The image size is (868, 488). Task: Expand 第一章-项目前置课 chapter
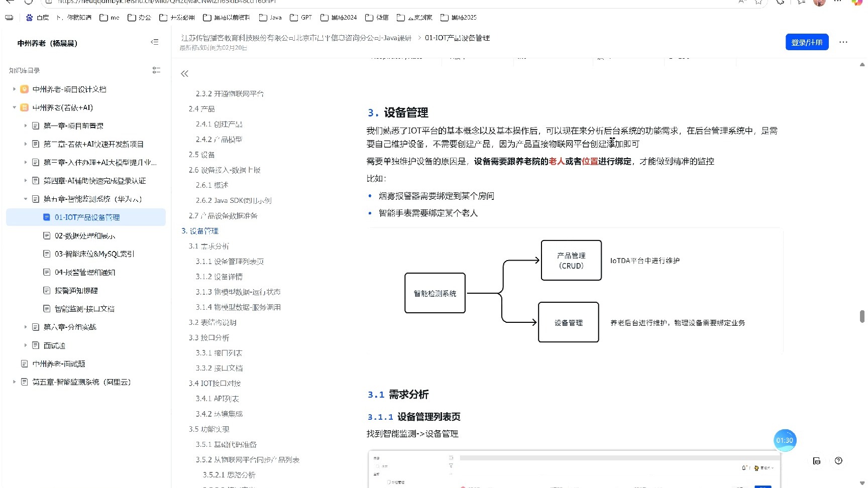point(25,126)
